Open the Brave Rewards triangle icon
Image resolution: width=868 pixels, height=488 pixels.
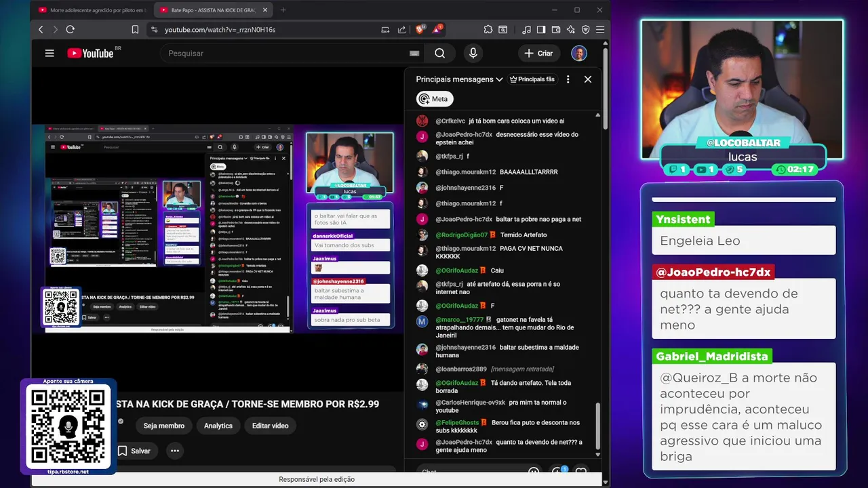(437, 29)
